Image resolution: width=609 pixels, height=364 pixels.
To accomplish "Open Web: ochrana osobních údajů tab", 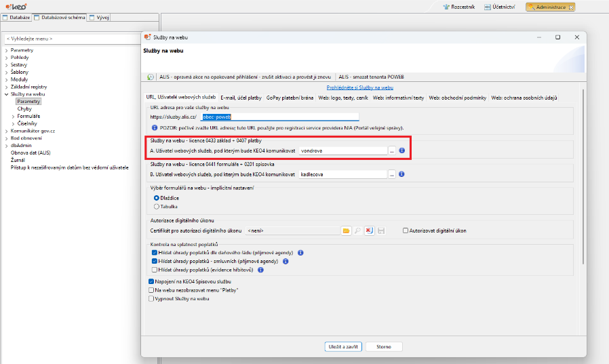I will click(524, 98).
